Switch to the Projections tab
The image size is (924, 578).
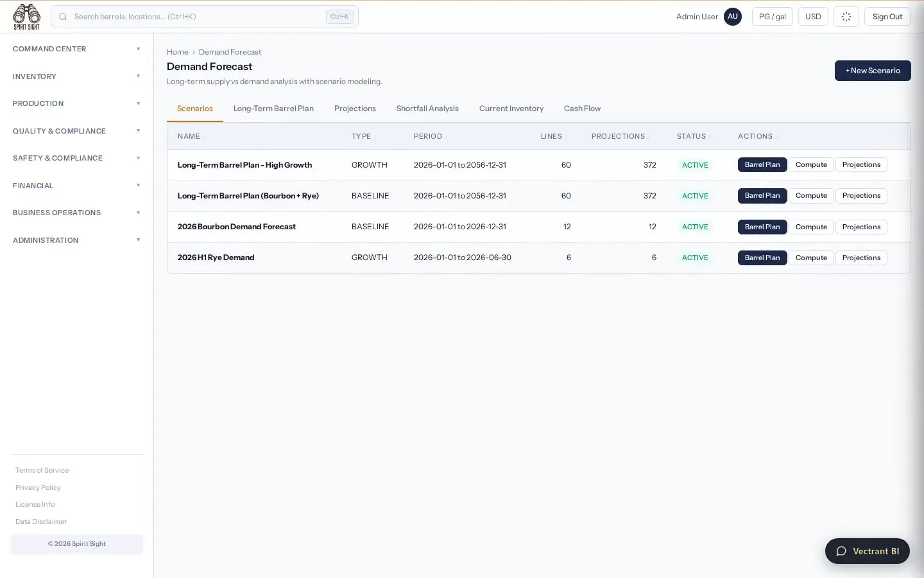[x=355, y=109]
